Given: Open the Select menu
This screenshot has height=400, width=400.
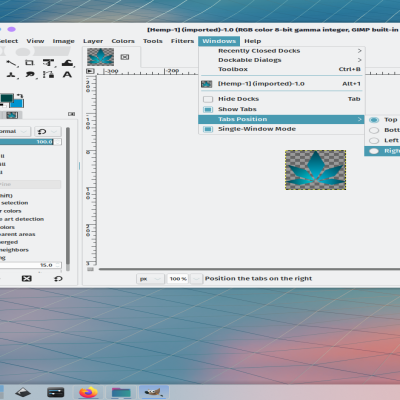Looking at the screenshot, I should point(9,41).
